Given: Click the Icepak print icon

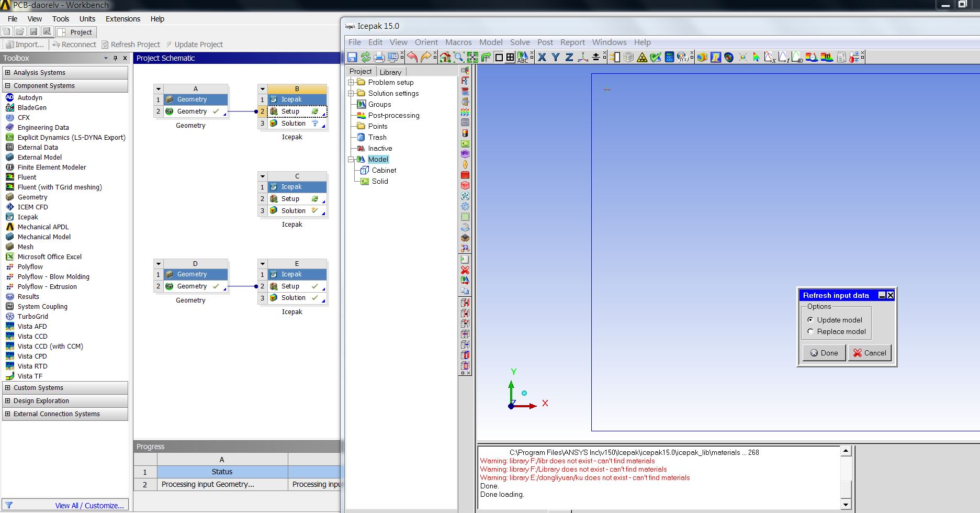Looking at the screenshot, I should pos(379,57).
